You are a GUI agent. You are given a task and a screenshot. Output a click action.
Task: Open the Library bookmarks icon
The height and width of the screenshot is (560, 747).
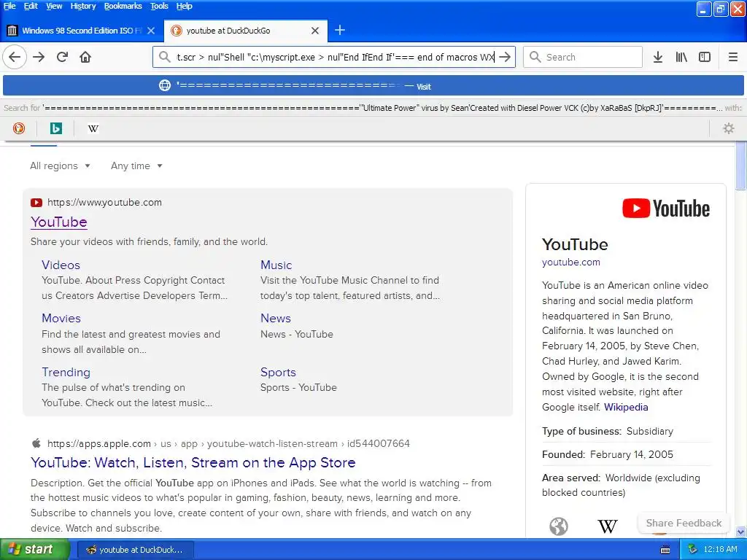point(681,57)
